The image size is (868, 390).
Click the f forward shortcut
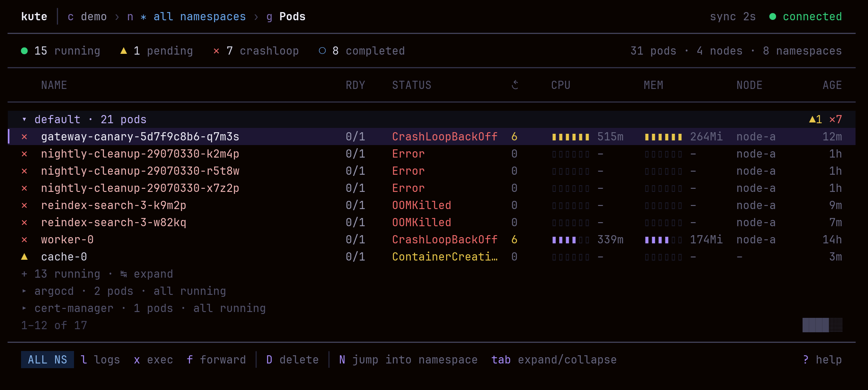pos(216,360)
